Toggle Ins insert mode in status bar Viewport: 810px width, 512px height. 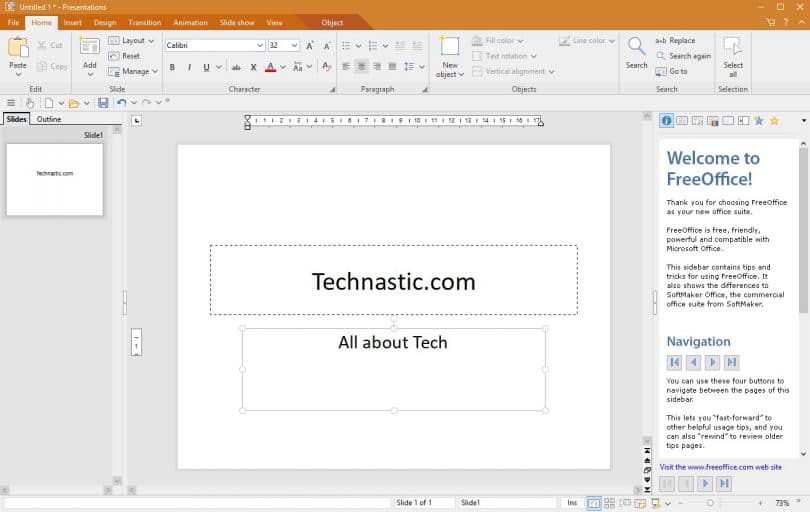pos(572,503)
